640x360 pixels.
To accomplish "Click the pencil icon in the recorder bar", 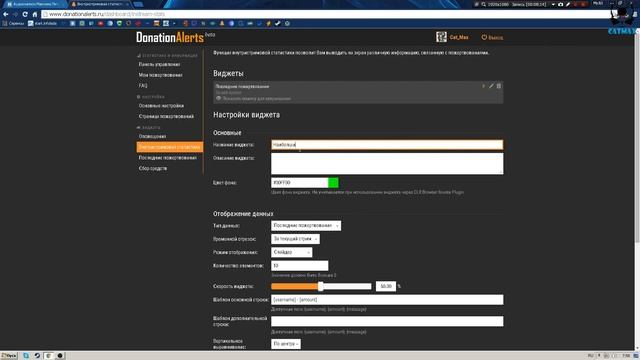I will (x=568, y=4).
